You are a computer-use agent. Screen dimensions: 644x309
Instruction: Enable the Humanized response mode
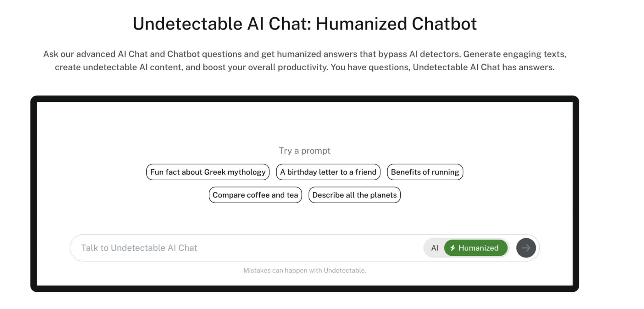pyautogui.click(x=476, y=248)
